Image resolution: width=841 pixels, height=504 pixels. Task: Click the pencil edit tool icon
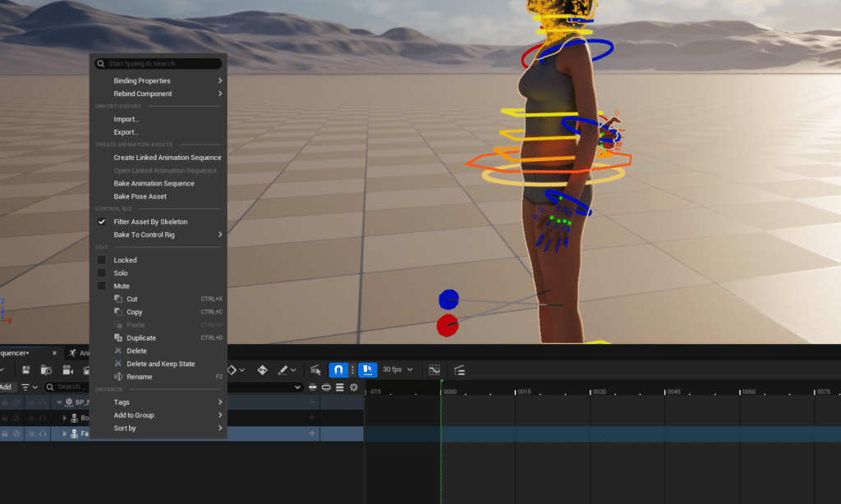(283, 370)
